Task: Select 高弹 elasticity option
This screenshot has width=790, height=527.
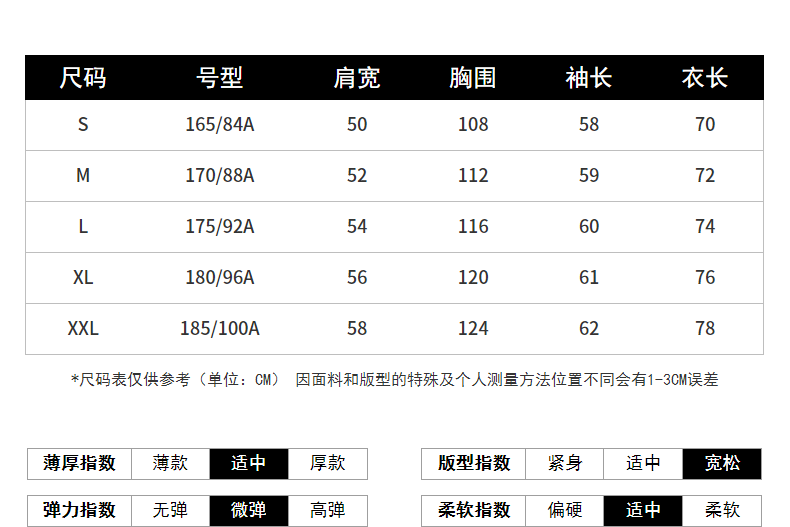Action: click(328, 510)
